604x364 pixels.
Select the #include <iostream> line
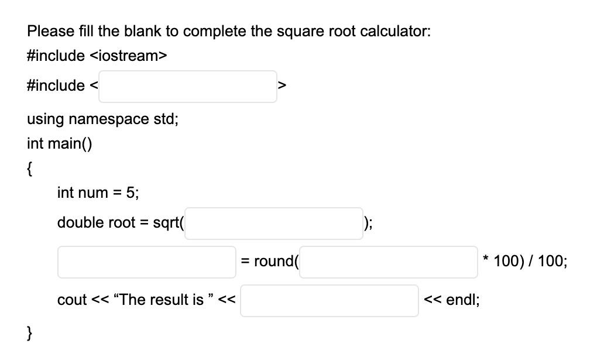97,56
